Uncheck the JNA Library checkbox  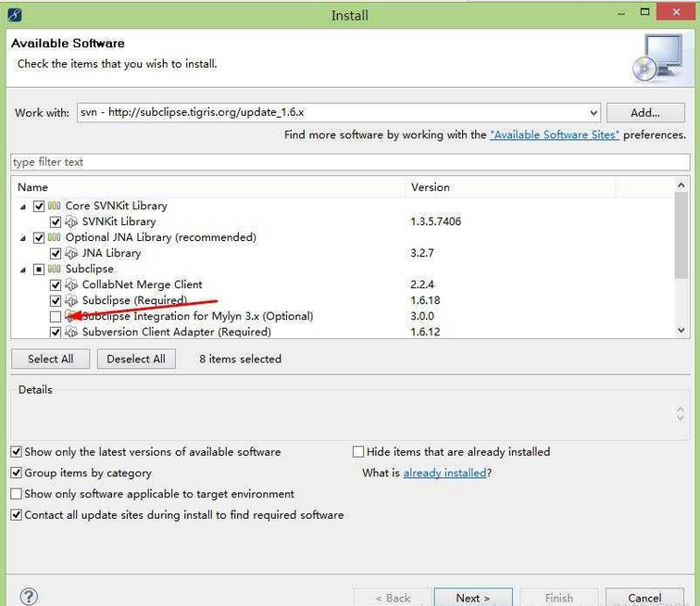click(56, 253)
